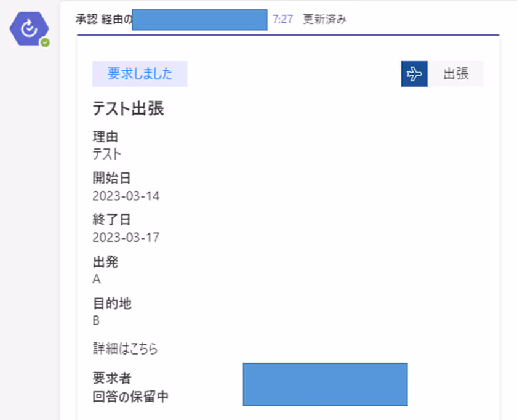The height and width of the screenshot is (420, 517).
Task: Click the 開始日 field label
Action: pos(112,178)
